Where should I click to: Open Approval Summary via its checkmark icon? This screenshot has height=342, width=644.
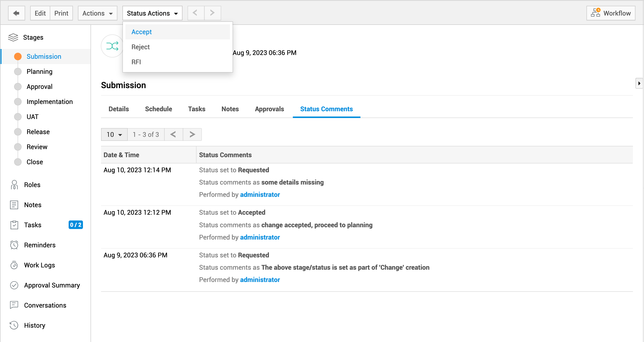click(14, 285)
